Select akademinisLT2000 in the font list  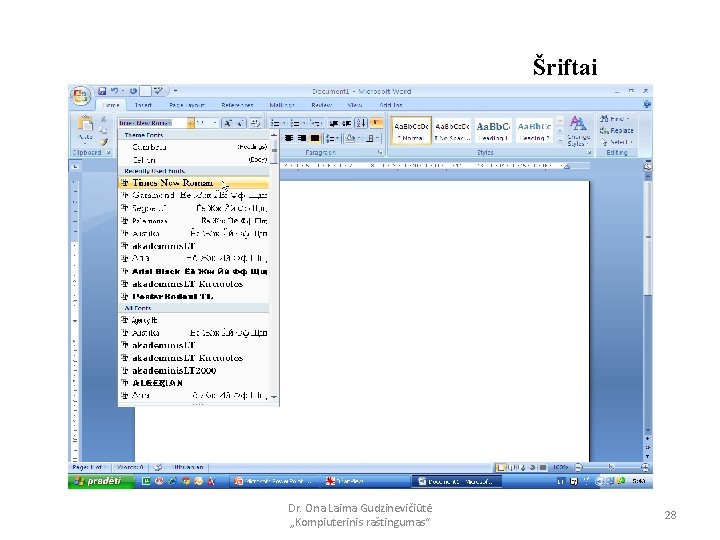click(193, 371)
